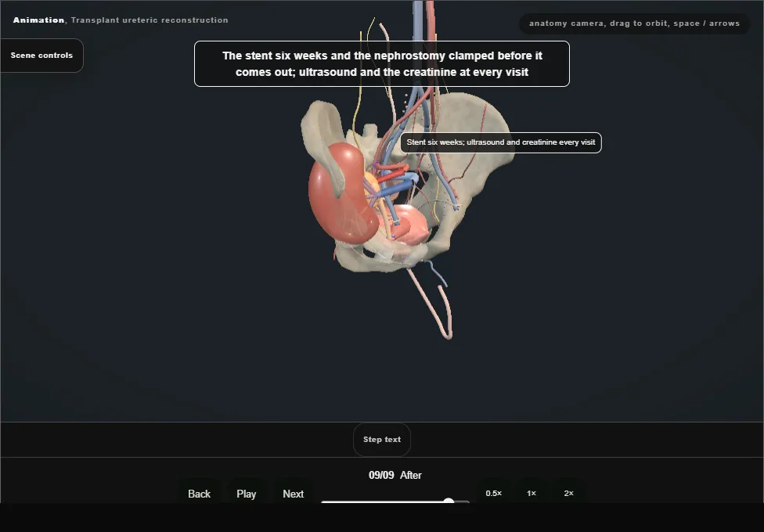
Task: Click the step caption about nephrostomy clamped
Action: point(382,64)
